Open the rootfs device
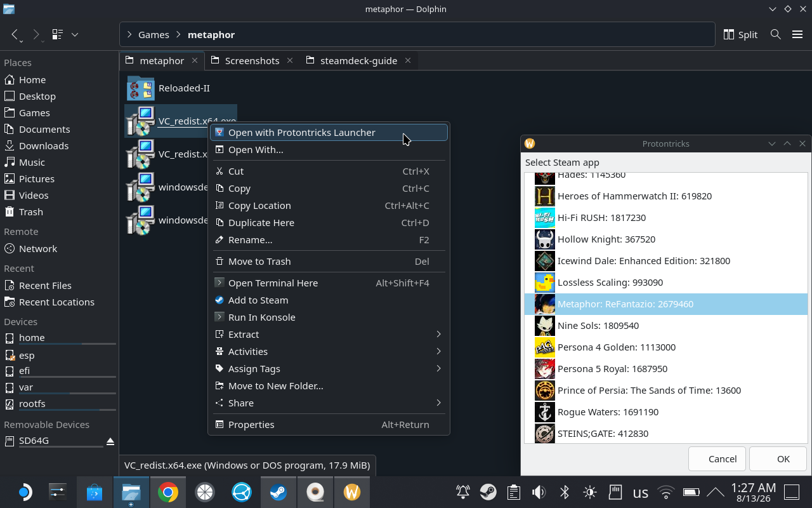Screen dimensions: 812x508 [x=60, y=403]
